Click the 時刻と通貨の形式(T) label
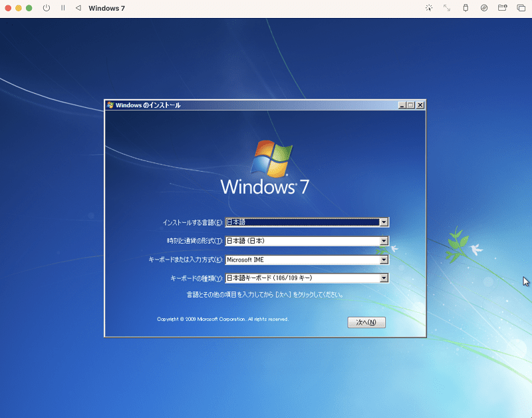This screenshot has width=532, height=418. point(195,241)
